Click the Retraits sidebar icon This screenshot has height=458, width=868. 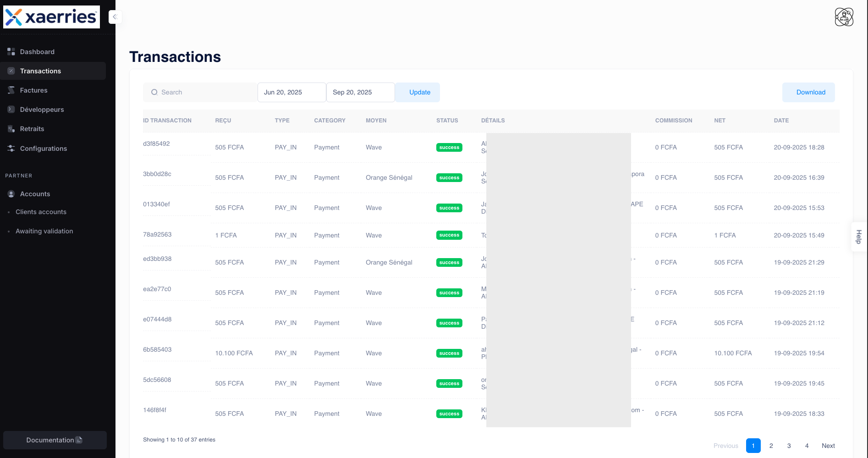click(11, 129)
